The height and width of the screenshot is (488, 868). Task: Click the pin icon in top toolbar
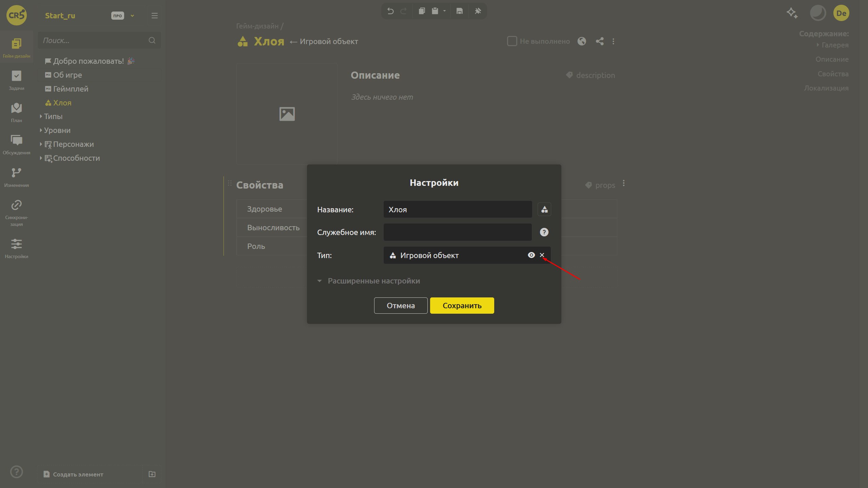click(x=478, y=11)
